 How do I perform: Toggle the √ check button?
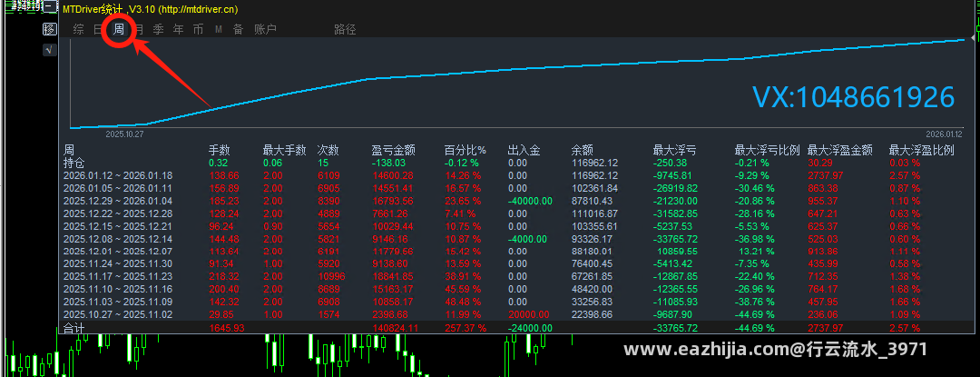(50, 49)
